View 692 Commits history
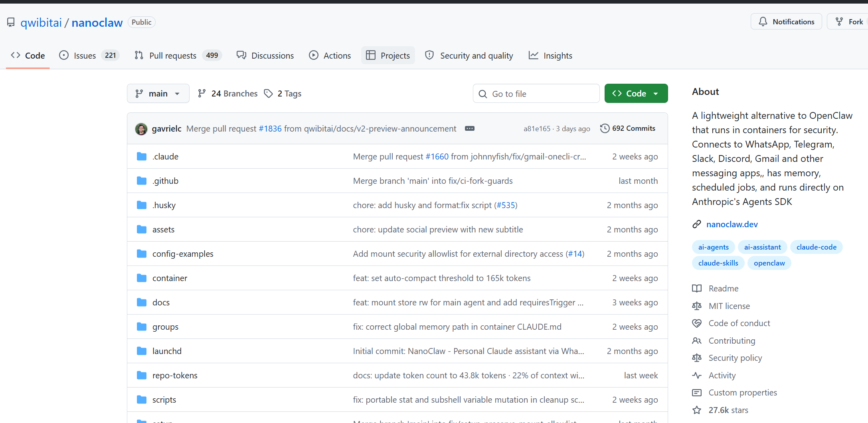 pyautogui.click(x=628, y=128)
